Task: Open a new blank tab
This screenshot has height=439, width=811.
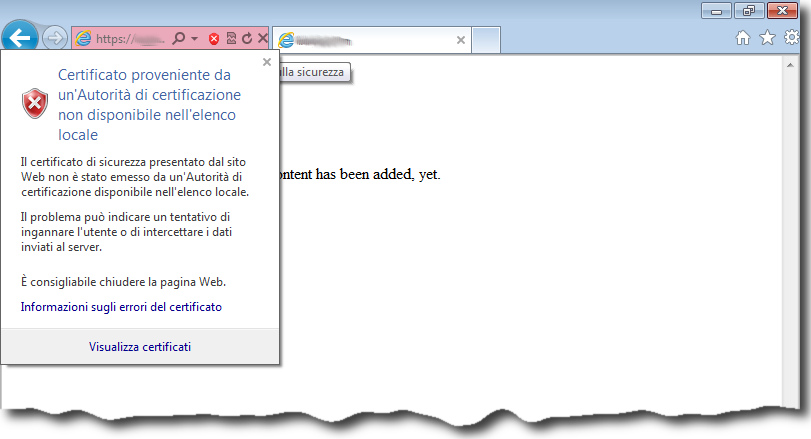Action: 485,40
